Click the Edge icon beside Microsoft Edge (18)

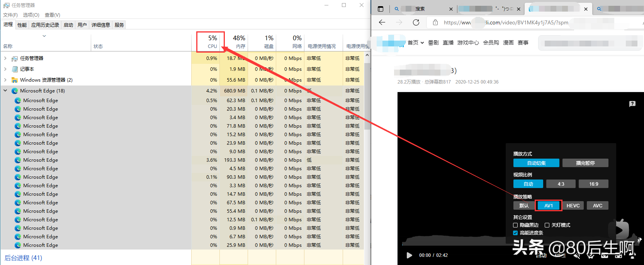pyautogui.click(x=15, y=91)
